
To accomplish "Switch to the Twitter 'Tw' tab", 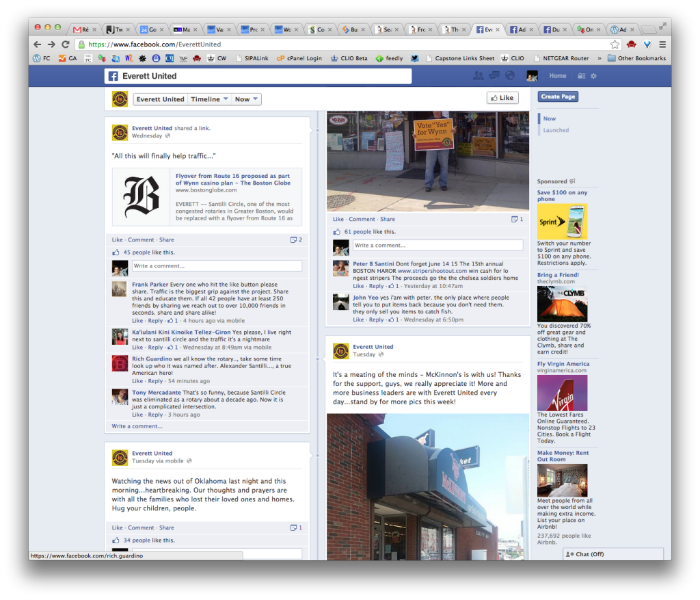I will tap(118, 29).
